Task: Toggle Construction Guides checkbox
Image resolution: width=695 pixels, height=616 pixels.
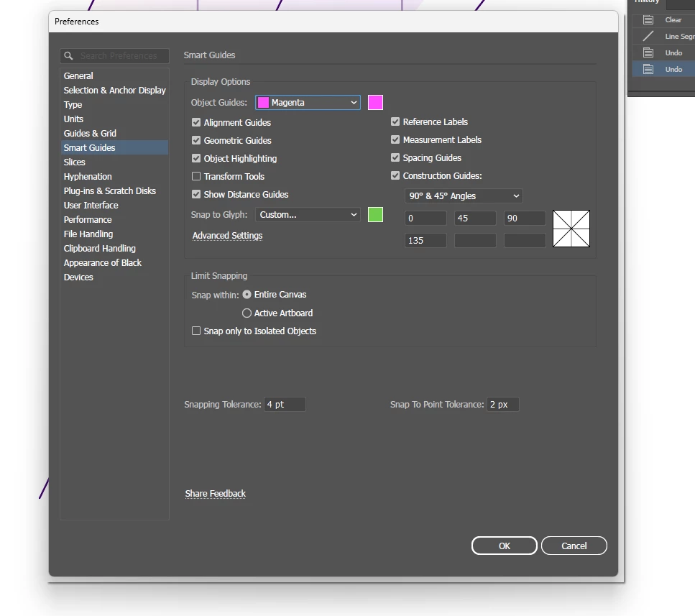Action: pyautogui.click(x=395, y=175)
